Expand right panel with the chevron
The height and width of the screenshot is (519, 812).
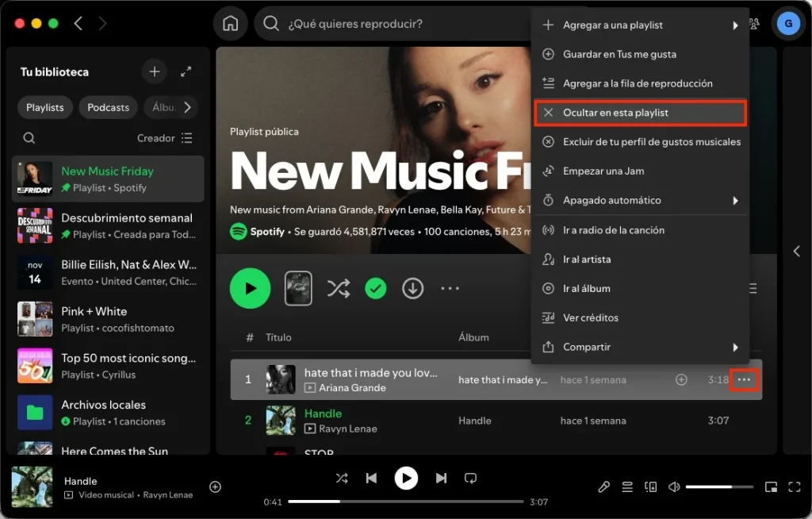tap(796, 252)
